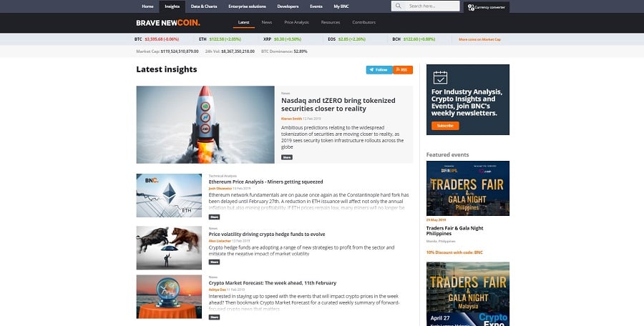Open Traders Fair Philippines event banner
Screen dimensions: 644x326
point(467,188)
